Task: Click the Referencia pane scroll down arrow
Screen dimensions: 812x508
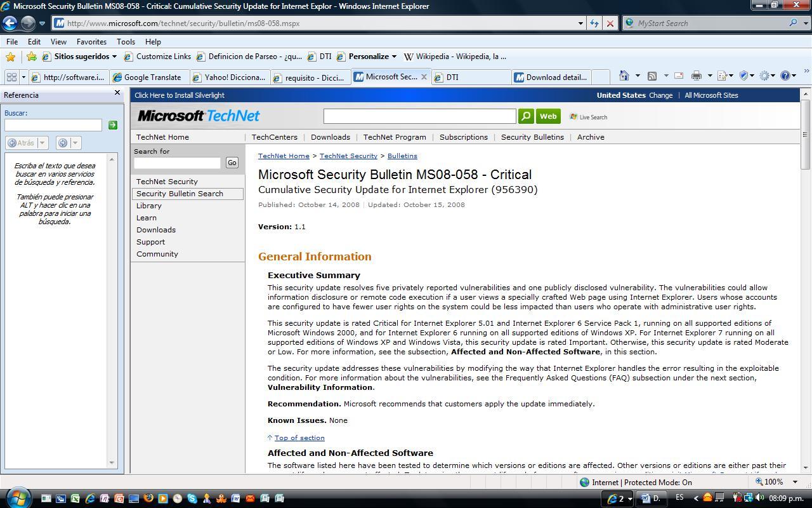Action: tap(112, 463)
